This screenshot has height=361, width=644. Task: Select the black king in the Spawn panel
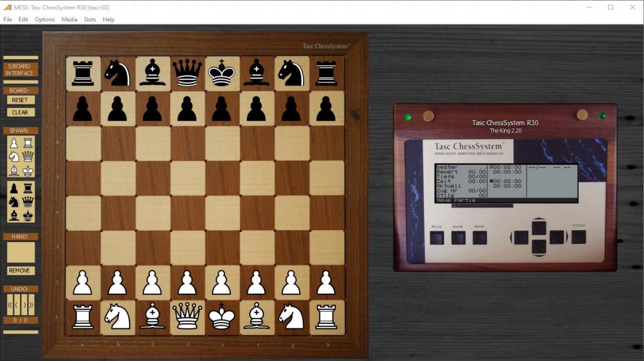coord(28,215)
